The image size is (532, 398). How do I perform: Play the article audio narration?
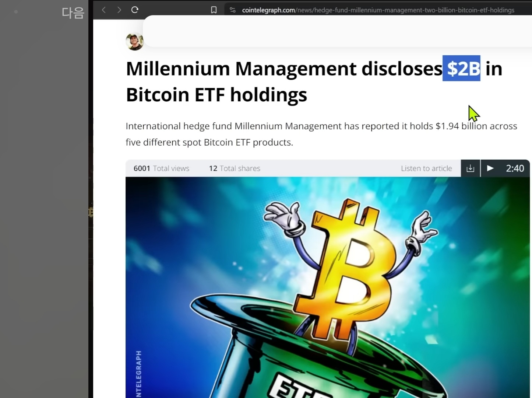point(490,168)
